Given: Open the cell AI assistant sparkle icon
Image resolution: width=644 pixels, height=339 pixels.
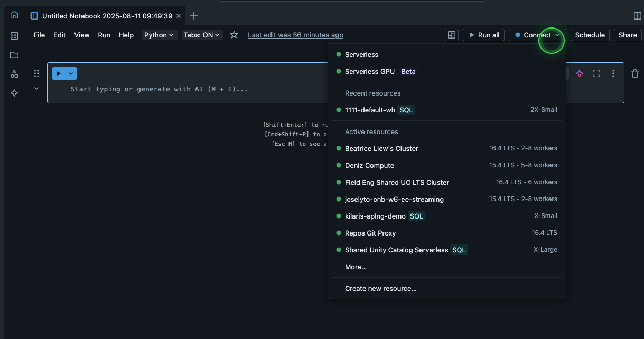Looking at the screenshot, I should pyautogui.click(x=580, y=73).
